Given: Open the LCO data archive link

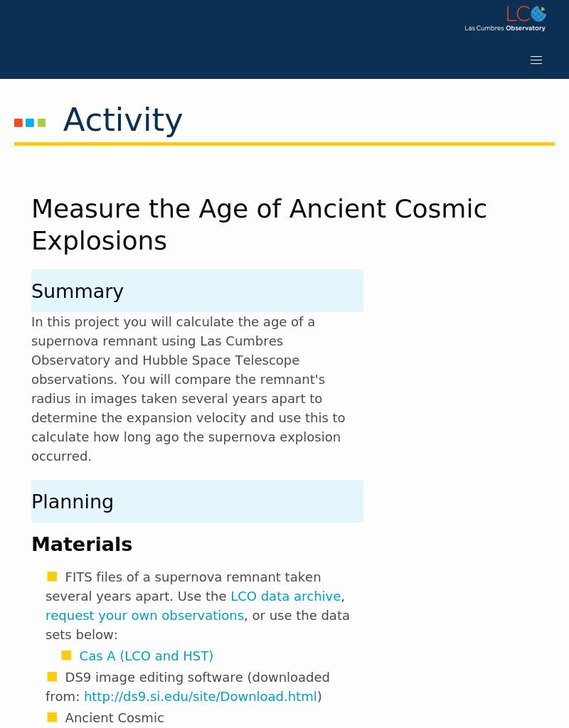Looking at the screenshot, I should pyautogui.click(x=285, y=596).
